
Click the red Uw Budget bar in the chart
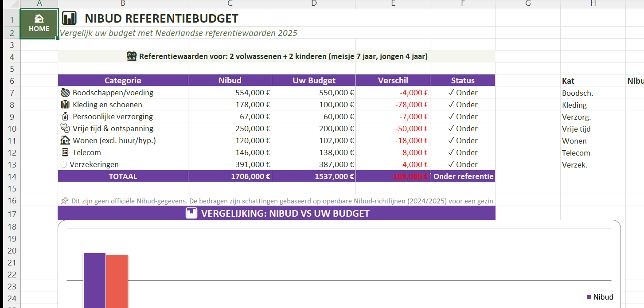117,281
